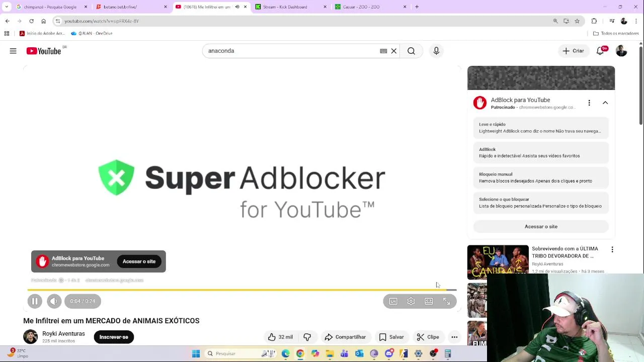This screenshot has width=644, height=362.
Task: Dislike the video
Action: click(x=307, y=337)
